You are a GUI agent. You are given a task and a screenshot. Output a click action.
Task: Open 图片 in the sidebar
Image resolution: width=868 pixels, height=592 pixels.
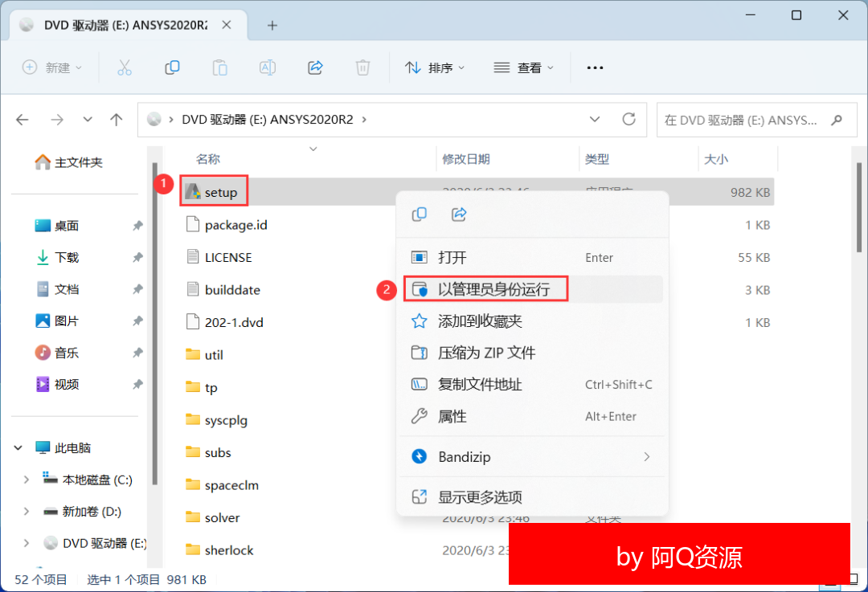57,320
